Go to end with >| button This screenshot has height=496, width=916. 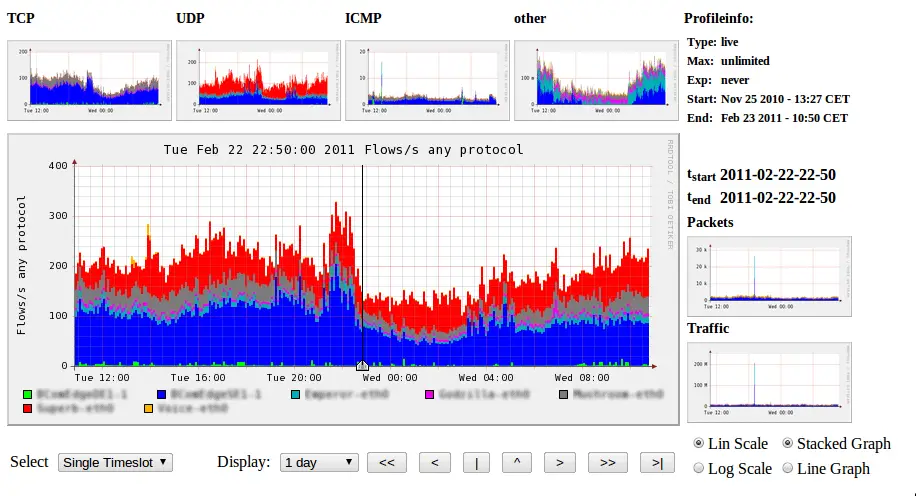pos(657,463)
